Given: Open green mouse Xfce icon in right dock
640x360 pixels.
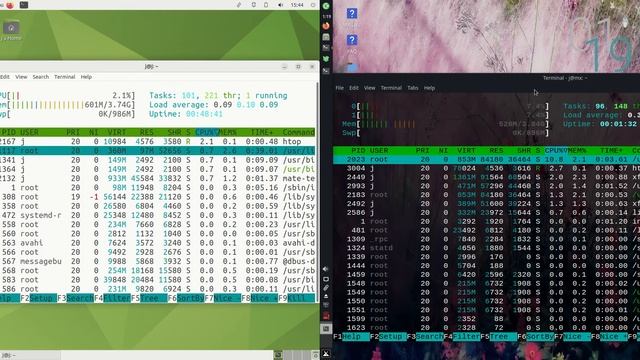Looking at the screenshot, I should [326, 59].
